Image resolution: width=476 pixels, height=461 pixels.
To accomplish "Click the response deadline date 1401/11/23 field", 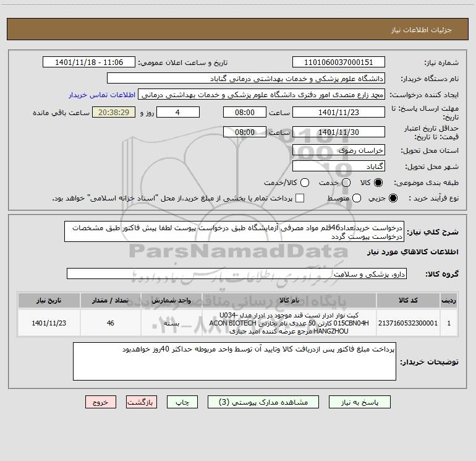I will point(339,112).
